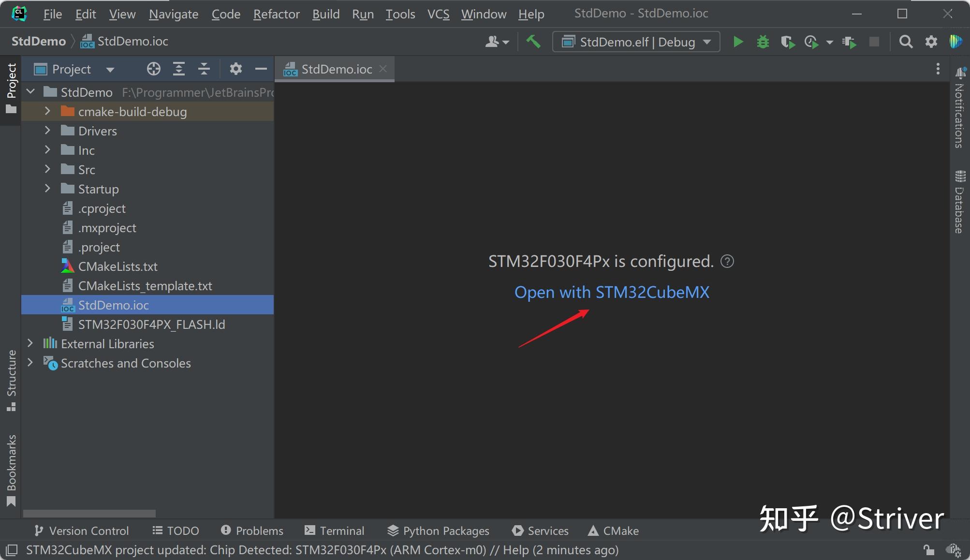
Task: Open the Terminal tool window
Action: pyautogui.click(x=334, y=531)
